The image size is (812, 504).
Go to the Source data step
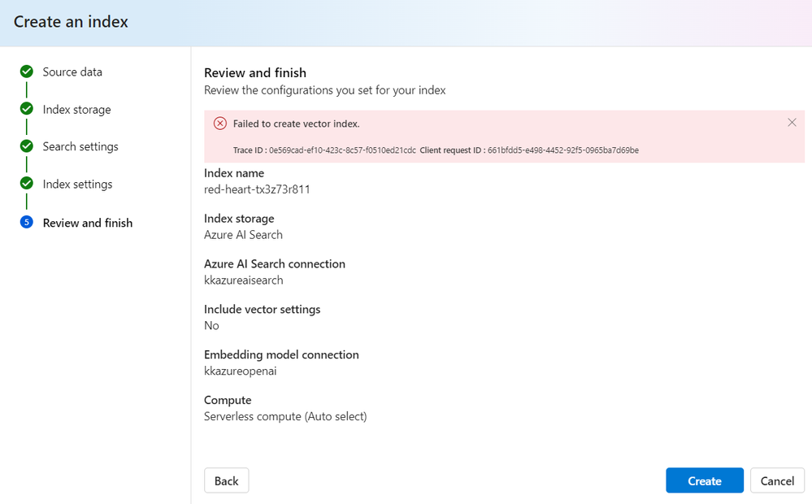pos(72,72)
